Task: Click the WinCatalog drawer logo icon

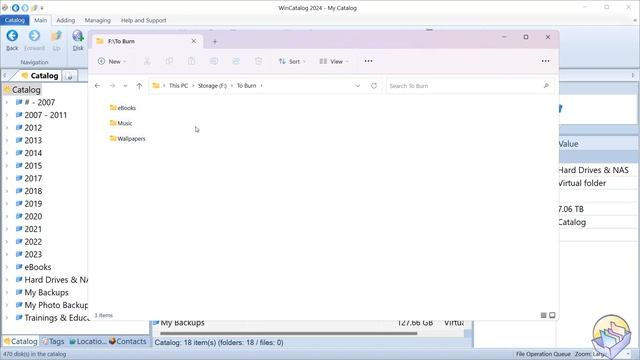Action: pyautogui.click(x=611, y=336)
